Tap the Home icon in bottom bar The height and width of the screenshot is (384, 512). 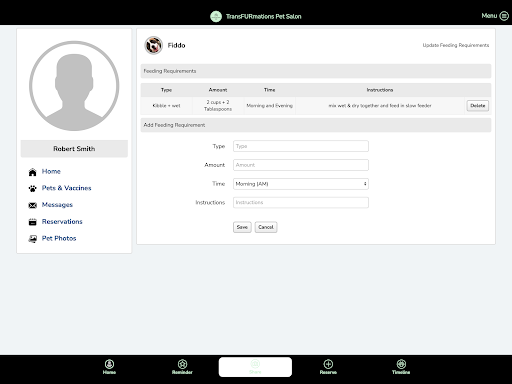coord(109,364)
